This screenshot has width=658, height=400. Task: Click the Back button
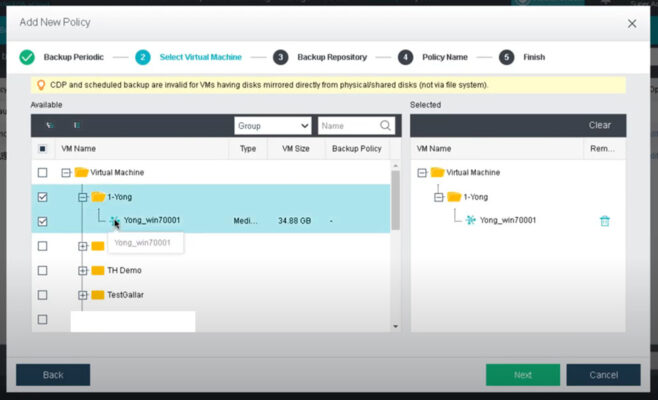pos(53,375)
